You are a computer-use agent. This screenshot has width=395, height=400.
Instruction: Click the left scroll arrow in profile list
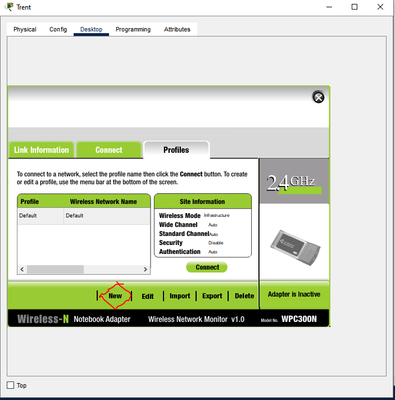pos(22,269)
